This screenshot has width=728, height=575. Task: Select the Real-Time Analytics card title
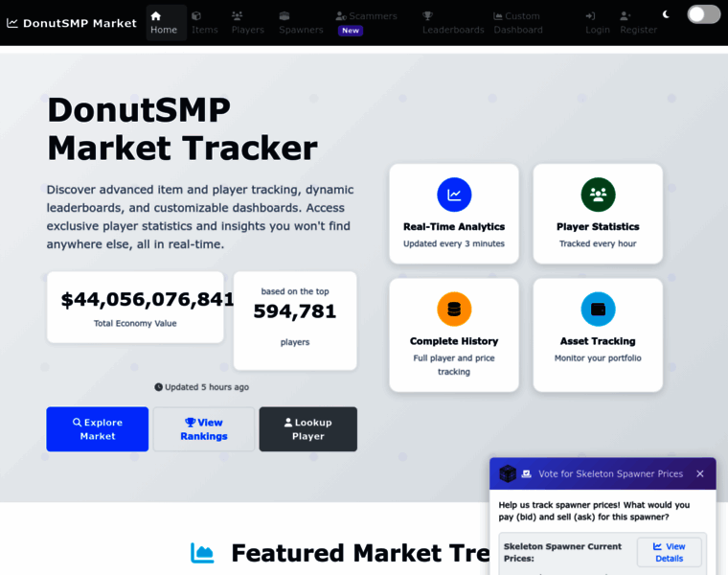tap(454, 227)
